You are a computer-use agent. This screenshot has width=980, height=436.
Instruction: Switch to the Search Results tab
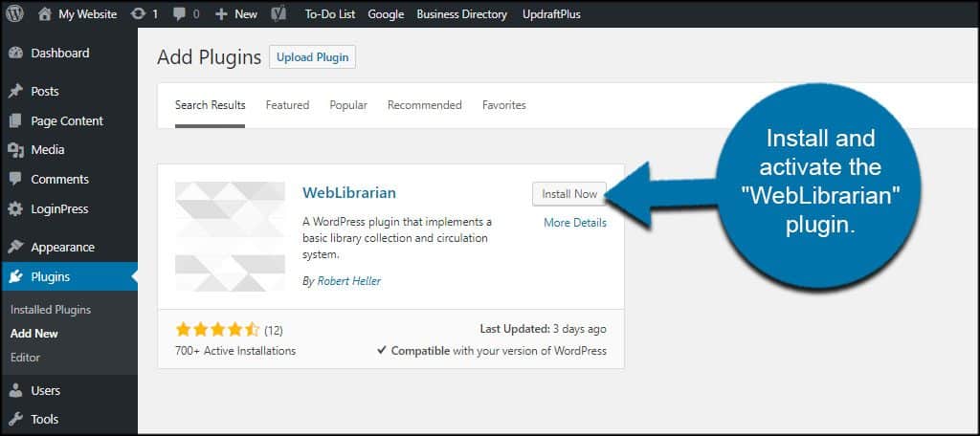[x=210, y=105]
